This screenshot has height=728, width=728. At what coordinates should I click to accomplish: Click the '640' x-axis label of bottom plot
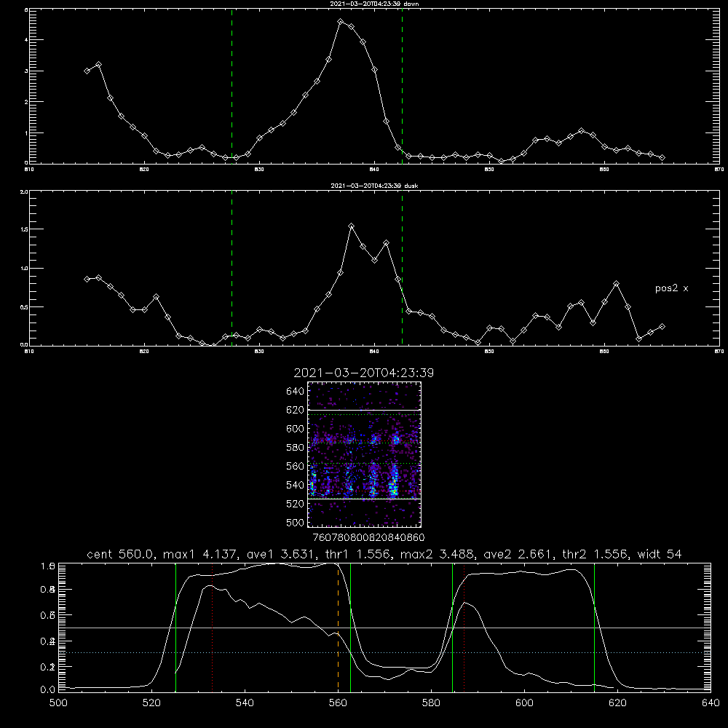711,703
